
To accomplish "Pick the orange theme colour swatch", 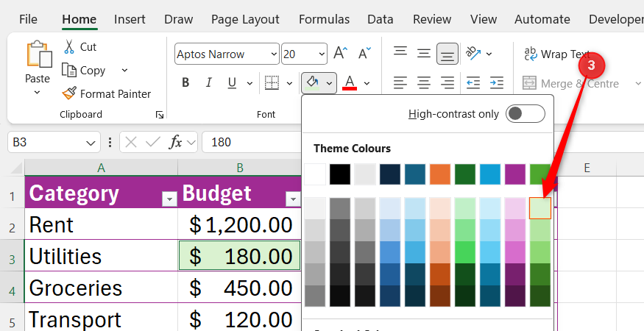I will pos(440,174).
